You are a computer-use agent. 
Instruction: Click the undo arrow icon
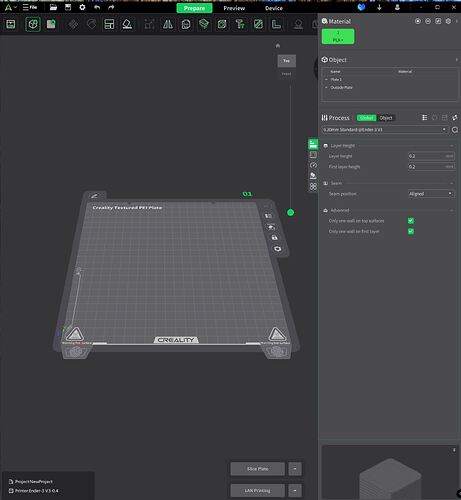pyautogui.click(x=97, y=7)
